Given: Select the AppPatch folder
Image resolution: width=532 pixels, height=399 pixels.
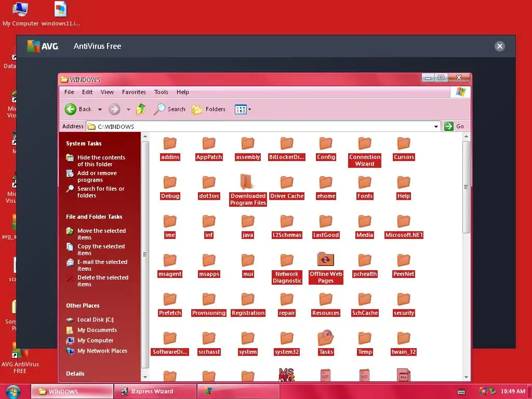Looking at the screenshot, I should tap(209, 148).
